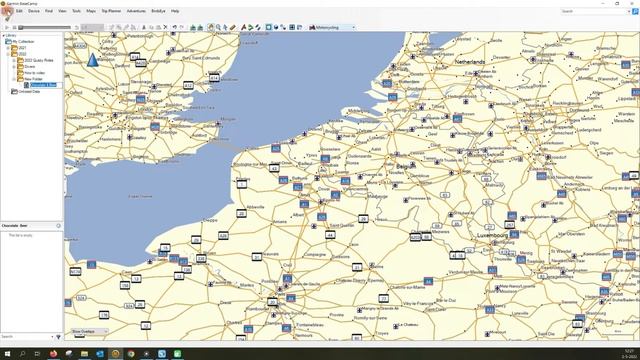Viewport: 640px width, 360px height.
Task: Click the blue square map view icon
Action: click(269, 27)
